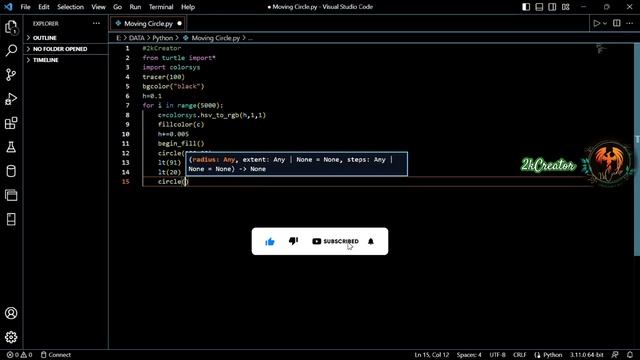Click the Python breadcrumb segment

[x=163, y=38]
